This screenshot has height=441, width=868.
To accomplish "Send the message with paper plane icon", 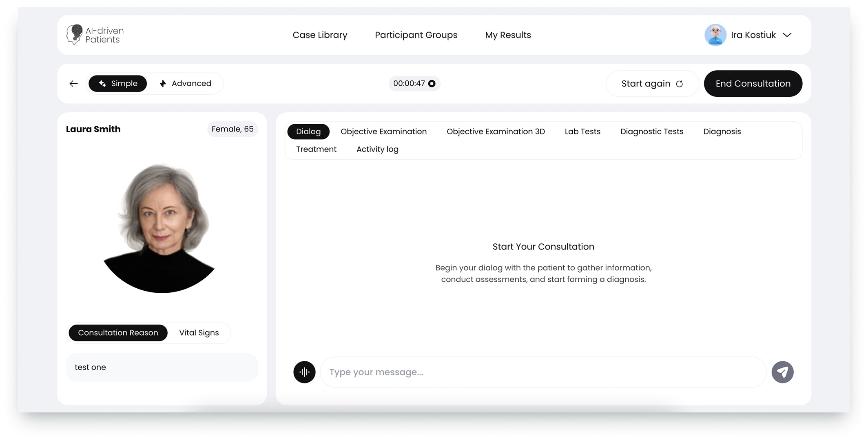I will pos(782,372).
